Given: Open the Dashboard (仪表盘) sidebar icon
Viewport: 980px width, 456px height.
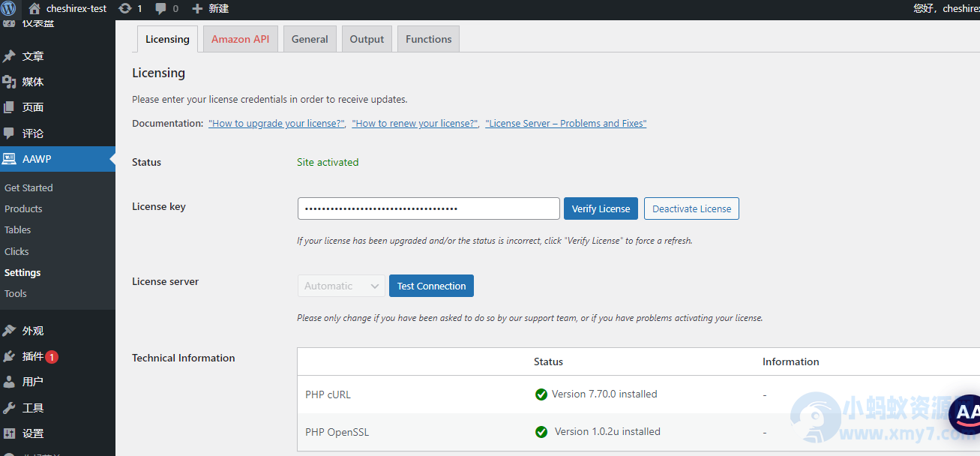Looking at the screenshot, I should tap(10, 22).
